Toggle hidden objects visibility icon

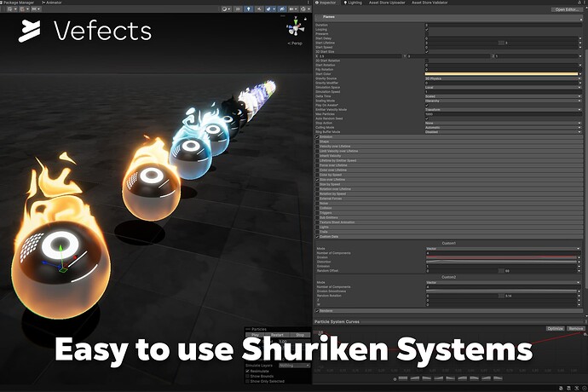[282, 9]
